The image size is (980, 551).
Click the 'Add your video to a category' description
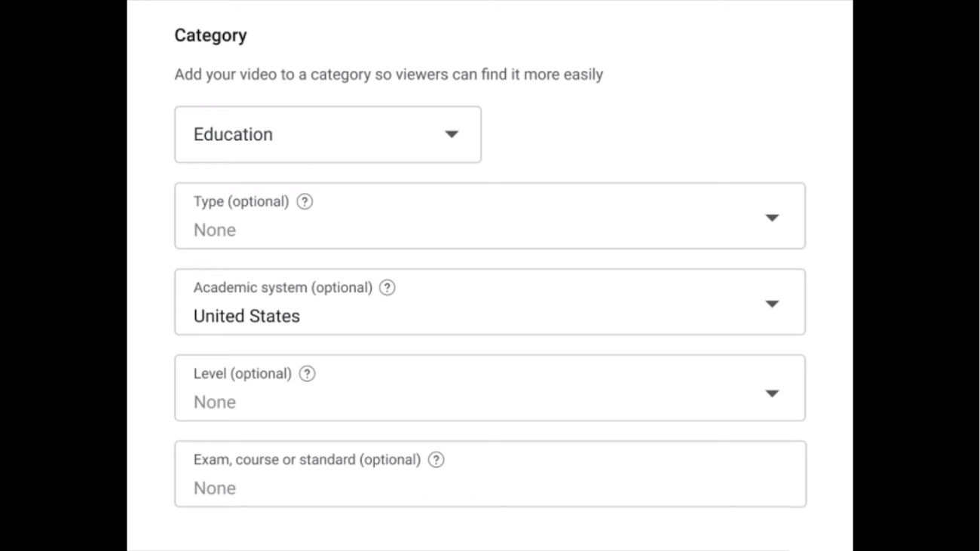coord(388,75)
